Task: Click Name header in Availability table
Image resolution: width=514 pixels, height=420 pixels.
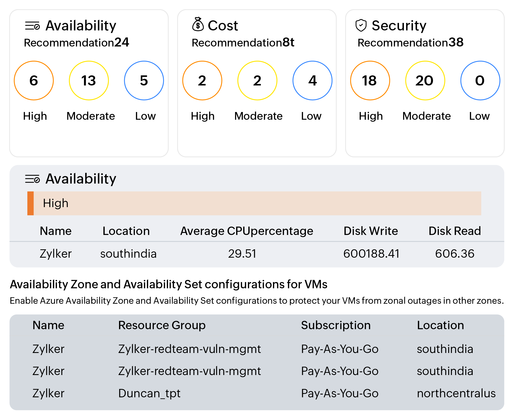Action: pos(56,231)
